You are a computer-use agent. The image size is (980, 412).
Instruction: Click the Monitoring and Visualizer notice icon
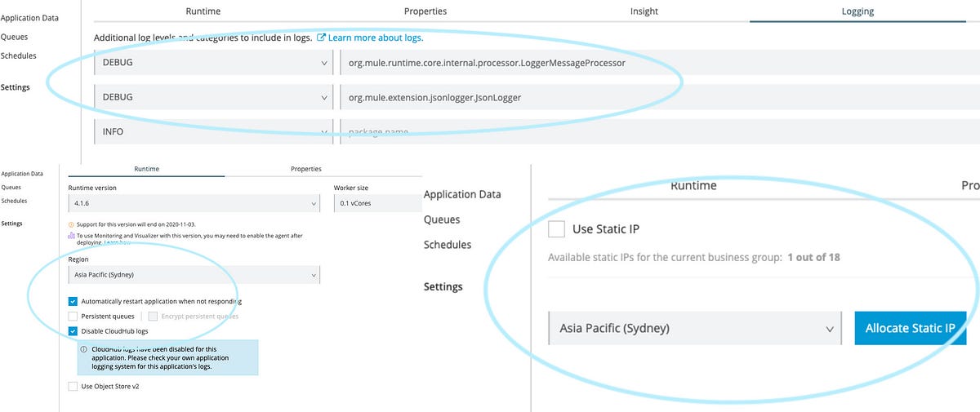pos(71,235)
